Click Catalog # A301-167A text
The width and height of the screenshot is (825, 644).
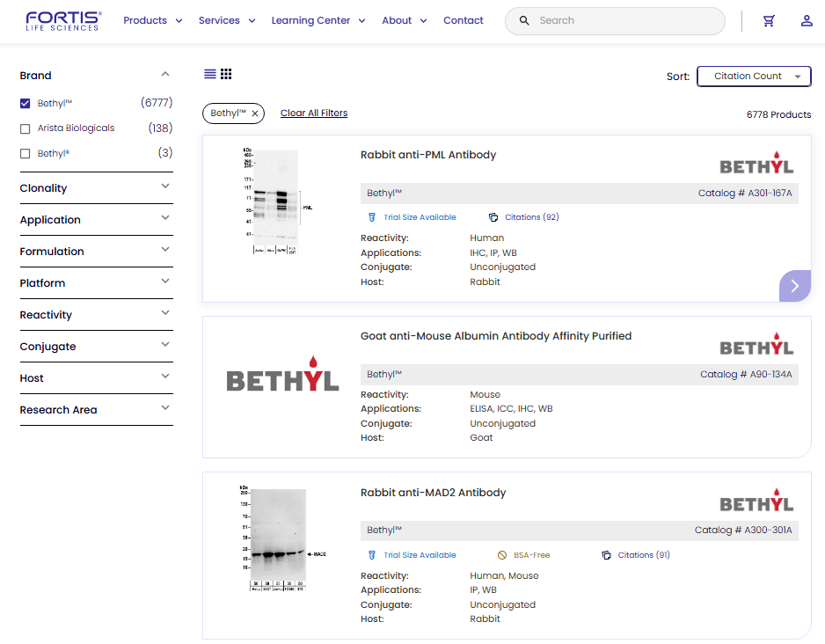[x=744, y=193]
